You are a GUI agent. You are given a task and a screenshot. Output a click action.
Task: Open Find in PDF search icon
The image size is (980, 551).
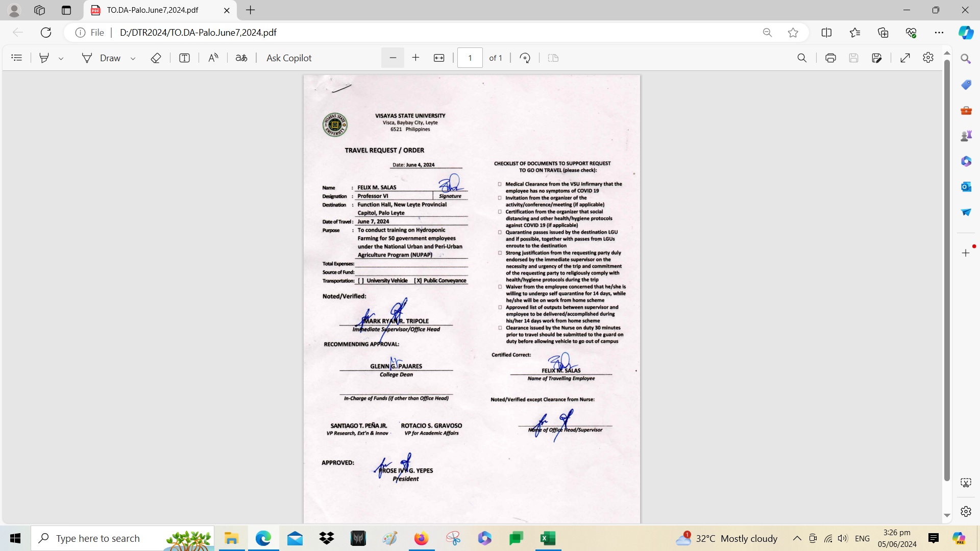click(802, 58)
